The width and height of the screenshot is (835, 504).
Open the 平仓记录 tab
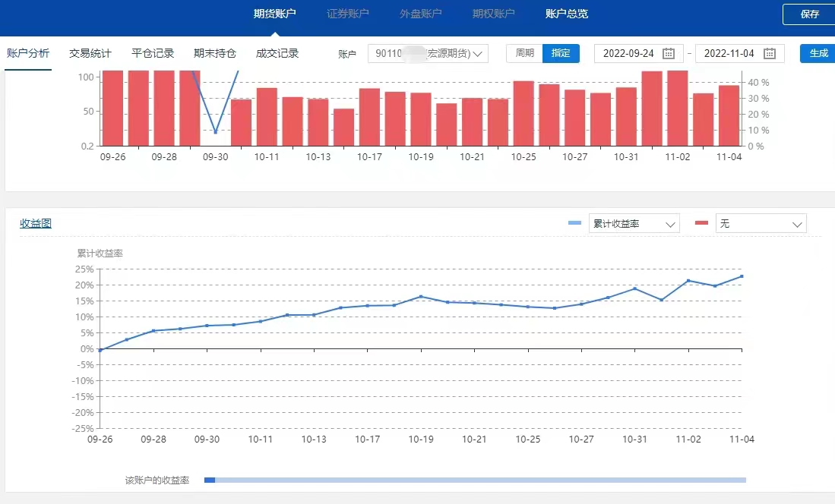click(x=153, y=53)
